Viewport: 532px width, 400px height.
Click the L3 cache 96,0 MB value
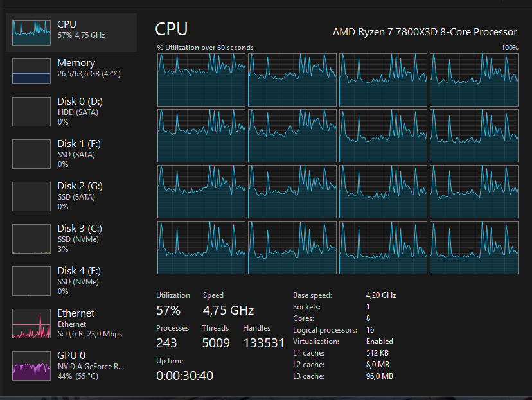pyautogui.click(x=379, y=376)
